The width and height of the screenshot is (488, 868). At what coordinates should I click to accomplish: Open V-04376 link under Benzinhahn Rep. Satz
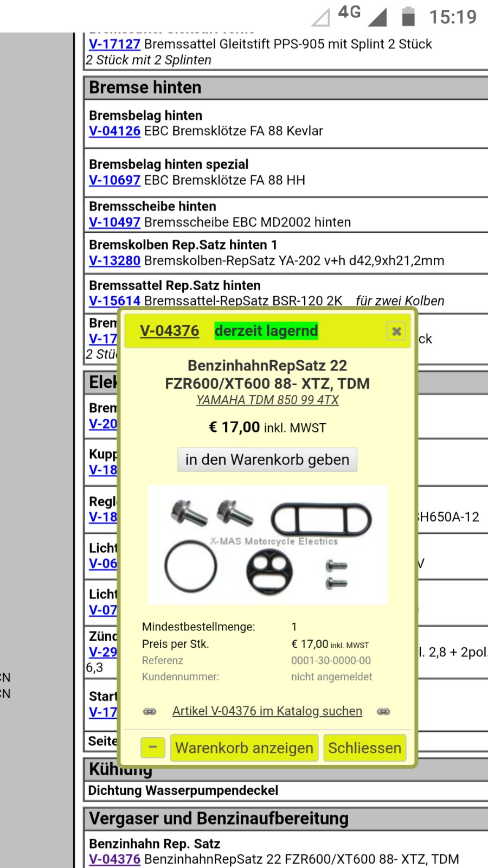point(114,859)
